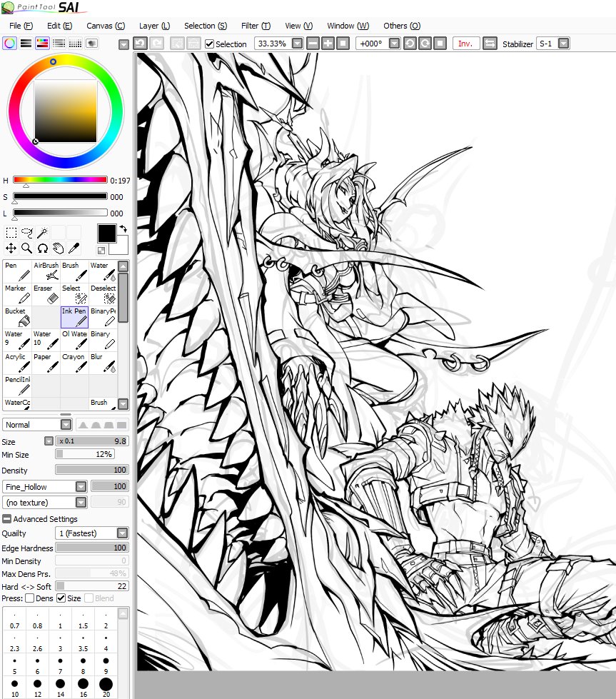Flip the view horizontally

pos(490,44)
